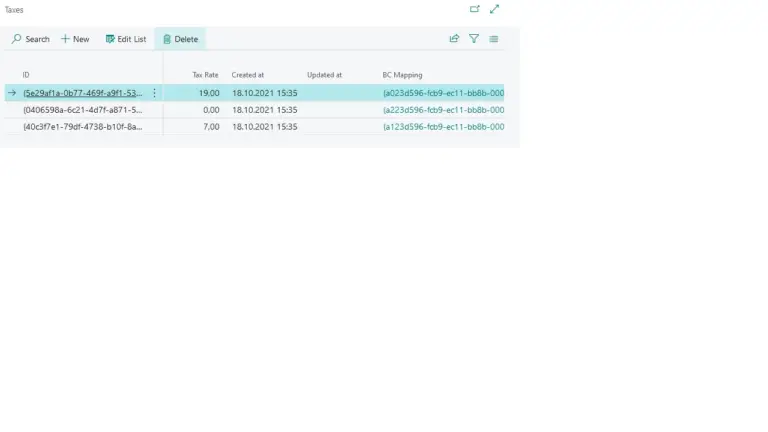
Task: Sort by Updated at column header
Action: pyautogui.click(x=324, y=75)
